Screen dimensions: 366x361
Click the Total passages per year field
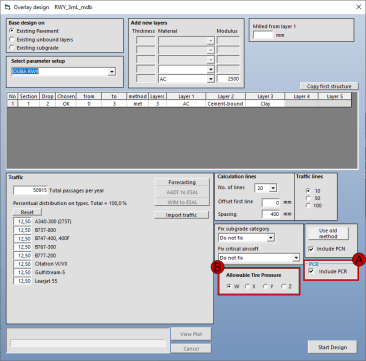(30, 190)
